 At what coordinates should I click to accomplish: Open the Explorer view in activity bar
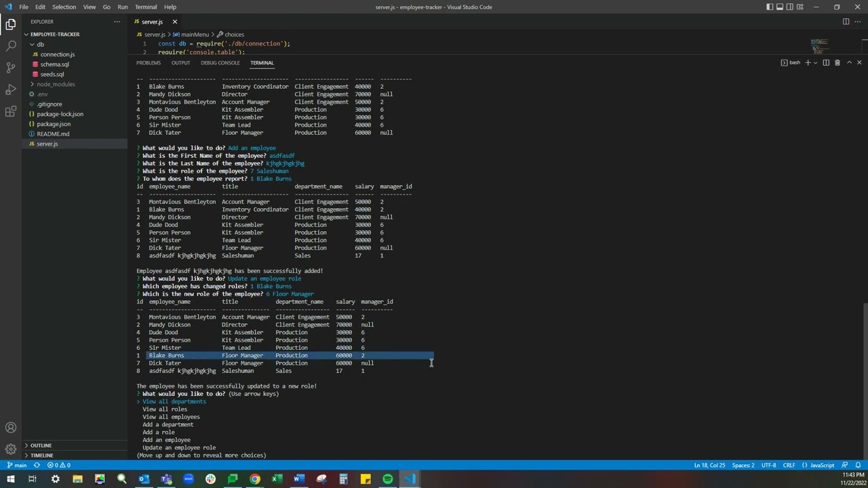point(11,24)
